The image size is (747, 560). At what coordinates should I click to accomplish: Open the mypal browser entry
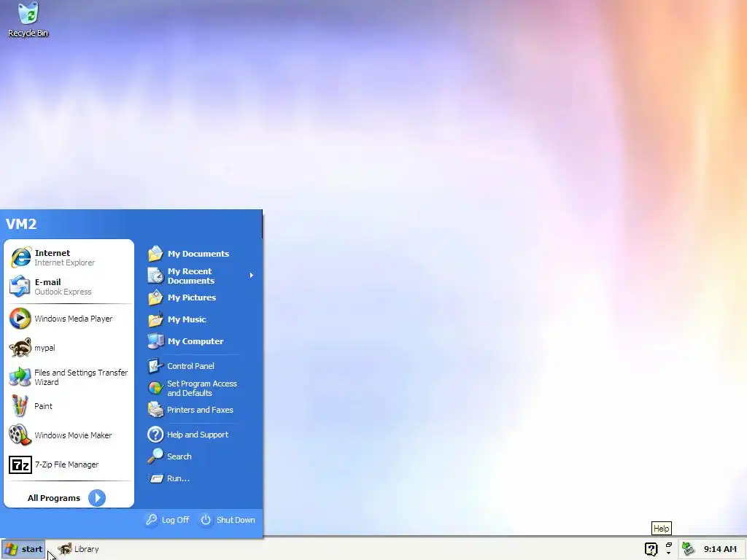(x=69, y=348)
